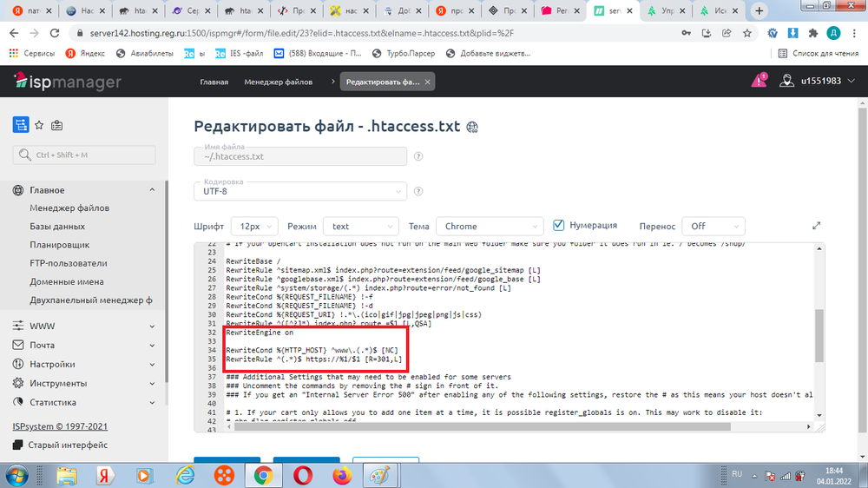Expand the Почта sidebar section
The width and height of the screenshot is (868, 488).
(152, 345)
